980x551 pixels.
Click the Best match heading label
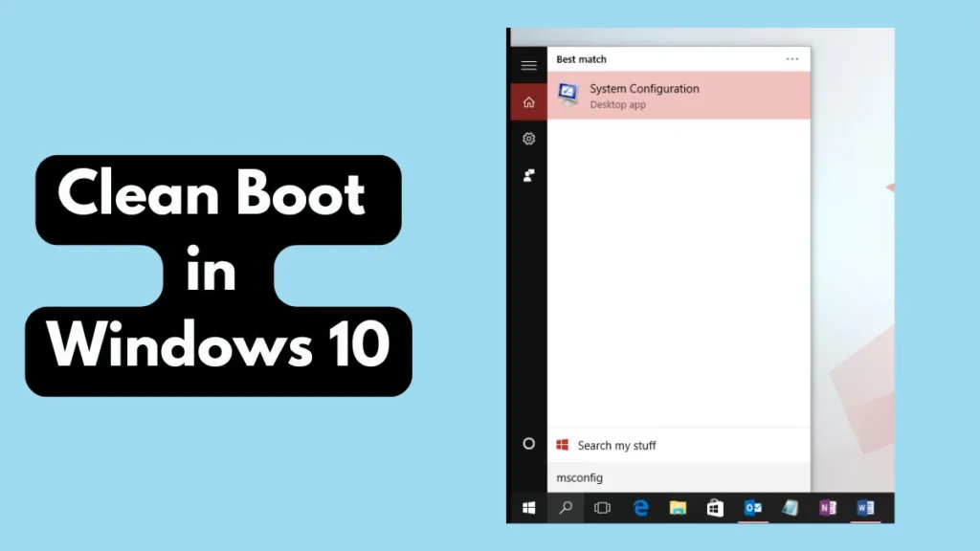coord(581,59)
